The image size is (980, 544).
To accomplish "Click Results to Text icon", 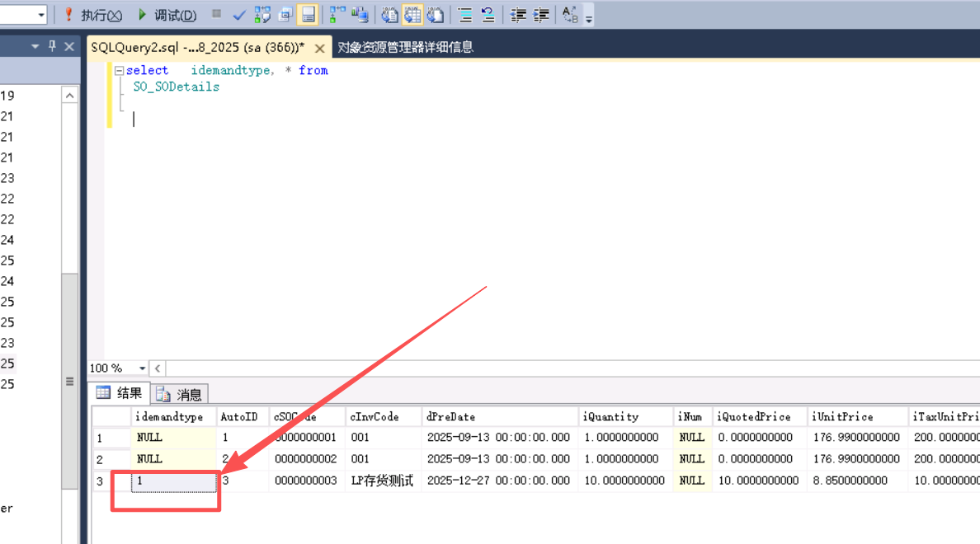I will pos(390,15).
